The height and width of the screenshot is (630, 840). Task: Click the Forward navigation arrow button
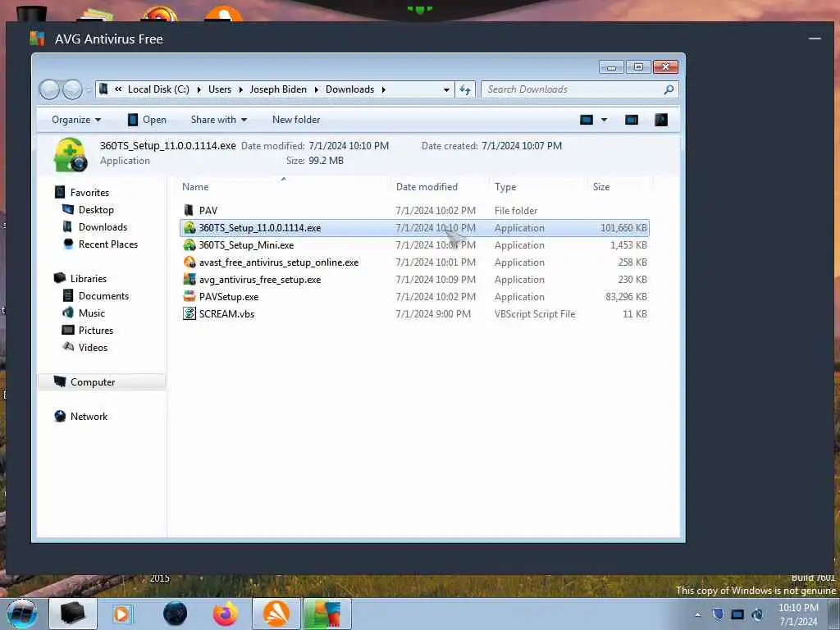[72, 89]
